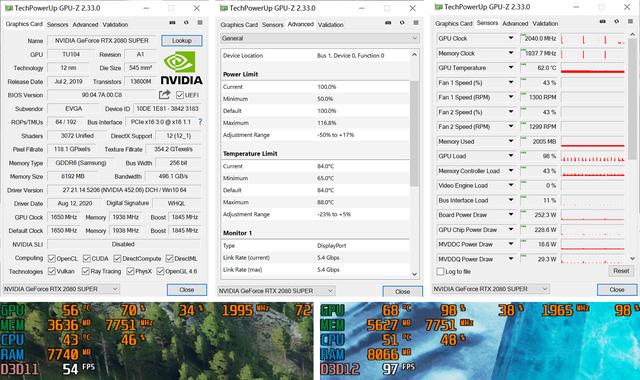Image resolution: width=640 pixels, height=380 pixels.
Task: Click the BIOS Version field 90.04.7A.00.C8
Action: click(x=102, y=95)
